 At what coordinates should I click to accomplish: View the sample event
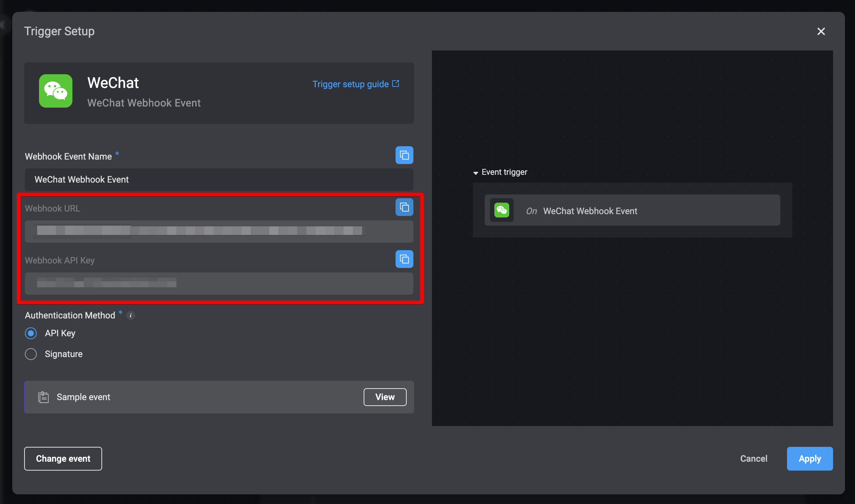point(385,397)
